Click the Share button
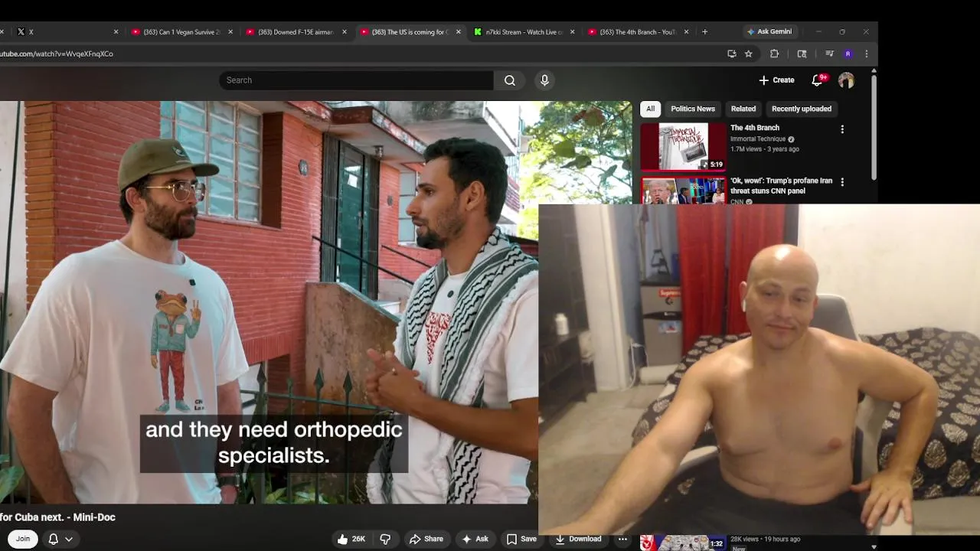This screenshot has height=551, width=980. coord(426,539)
